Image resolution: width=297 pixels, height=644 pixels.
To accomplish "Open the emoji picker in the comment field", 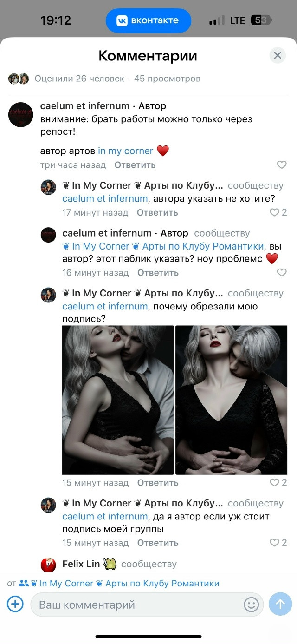I will click(251, 605).
